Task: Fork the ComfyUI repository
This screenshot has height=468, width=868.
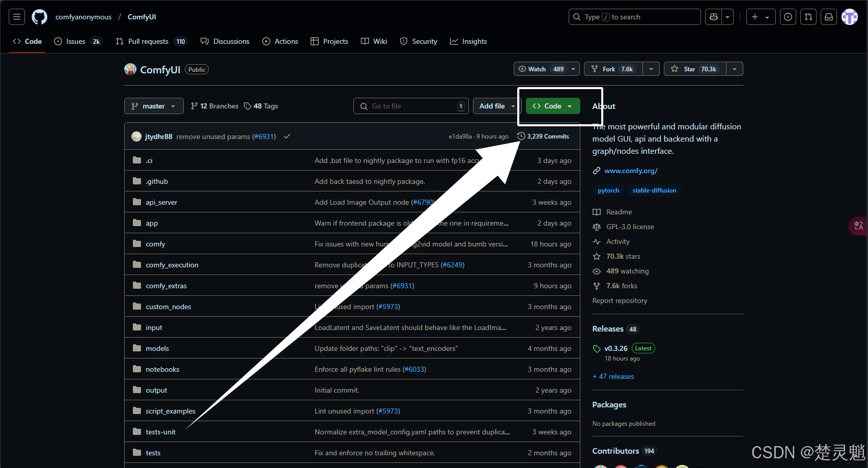Action: point(613,69)
